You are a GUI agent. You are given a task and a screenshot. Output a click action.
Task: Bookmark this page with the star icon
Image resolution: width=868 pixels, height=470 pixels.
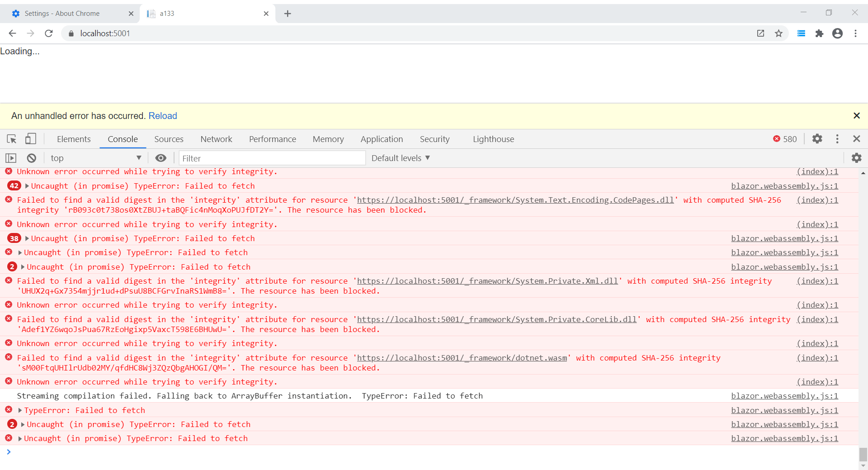(778, 33)
